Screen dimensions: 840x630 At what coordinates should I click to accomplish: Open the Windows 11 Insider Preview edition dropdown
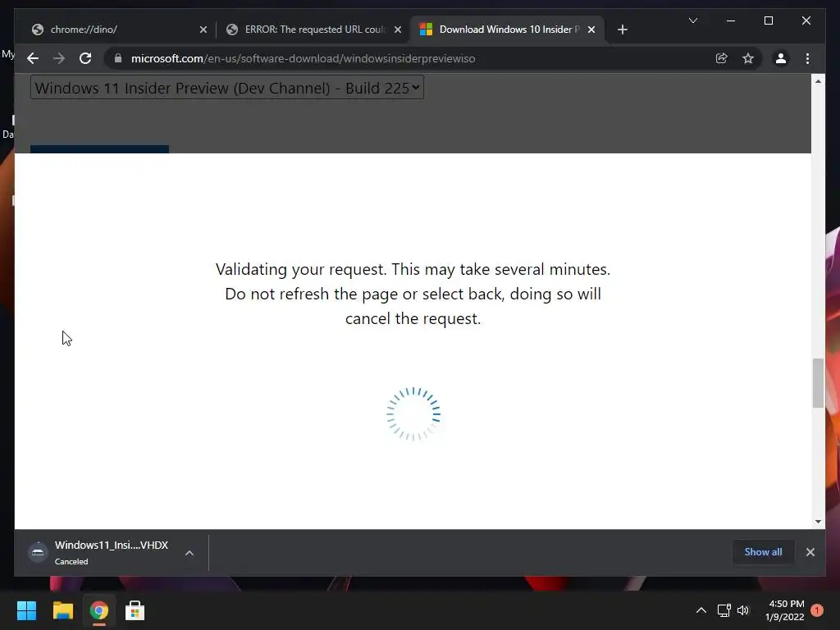[227, 87]
